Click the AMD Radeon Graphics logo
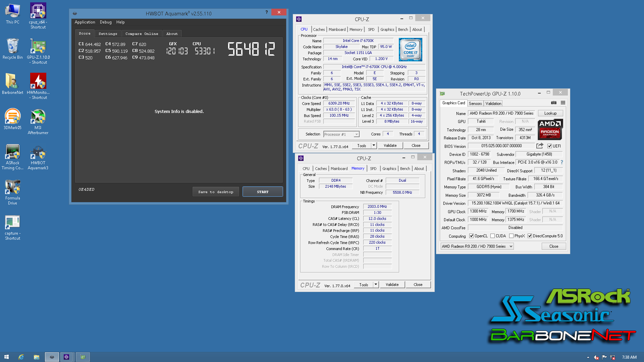The image size is (644, 362). 550,129
